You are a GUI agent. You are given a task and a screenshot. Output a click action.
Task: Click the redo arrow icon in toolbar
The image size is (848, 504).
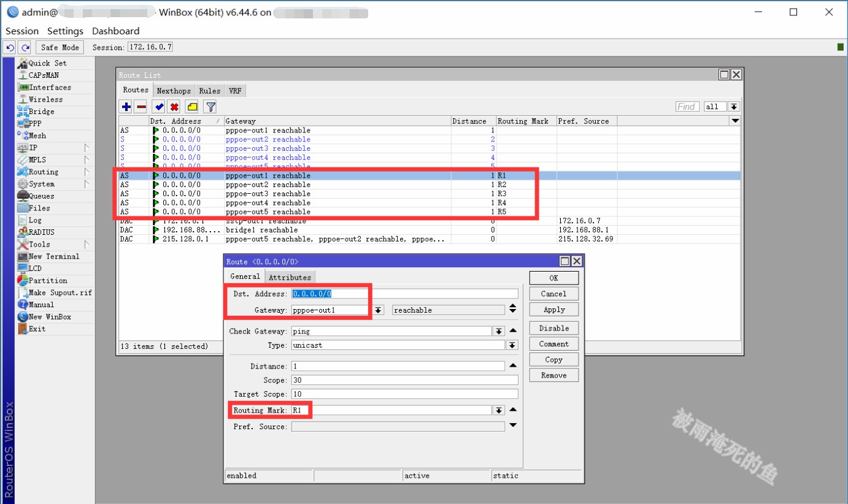coord(25,47)
